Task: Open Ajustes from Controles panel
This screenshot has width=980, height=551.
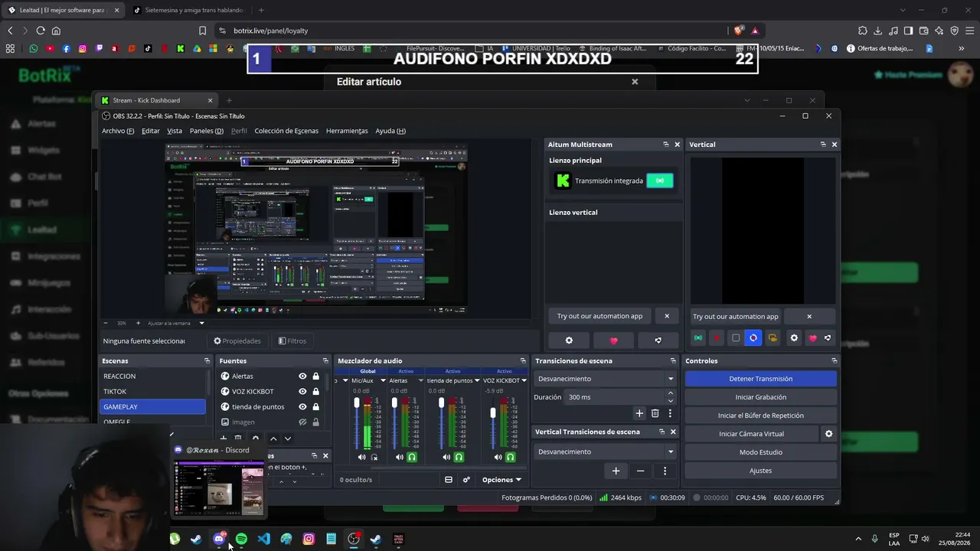Action: click(760, 471)
